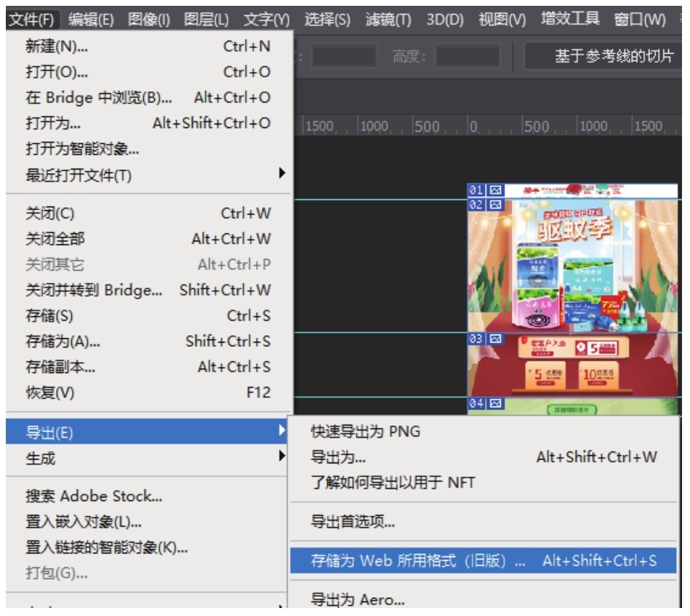Choose 打开(O)... from the file menu

click(149, 72)
